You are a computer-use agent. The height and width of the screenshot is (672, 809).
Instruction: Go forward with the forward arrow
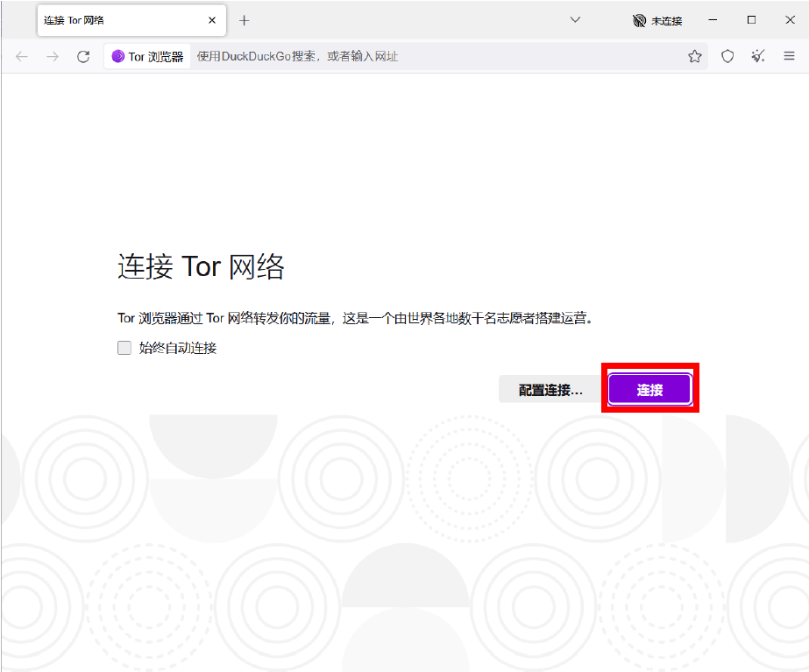[53, 56]
